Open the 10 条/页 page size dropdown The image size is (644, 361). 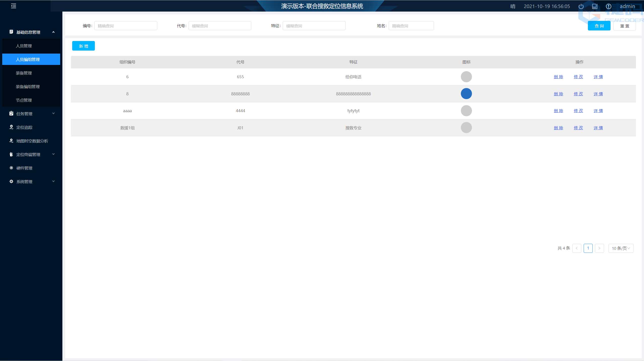pos(621,248)
